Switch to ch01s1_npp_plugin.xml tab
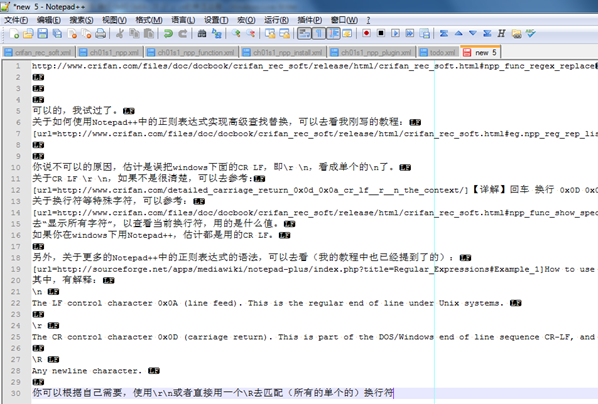 point(372,52)
